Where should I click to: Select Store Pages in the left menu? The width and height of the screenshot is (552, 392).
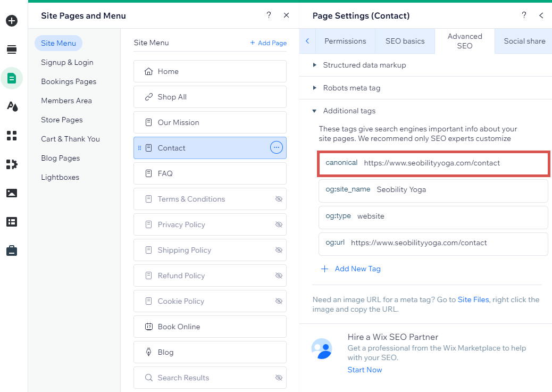coord(63,120)
